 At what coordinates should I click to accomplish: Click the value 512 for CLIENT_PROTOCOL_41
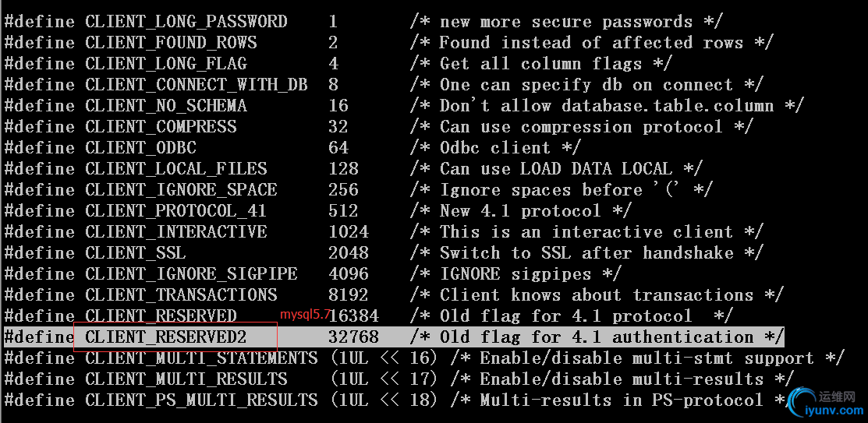343,211
